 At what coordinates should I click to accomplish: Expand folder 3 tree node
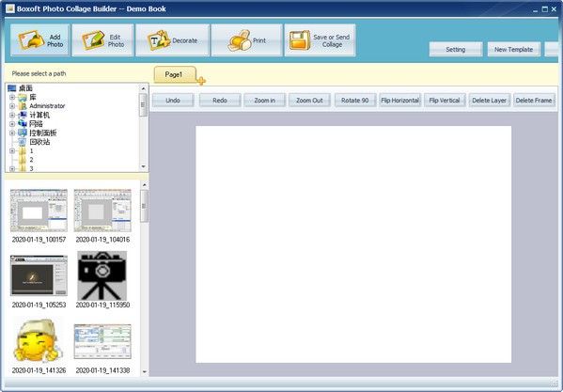click(x=12, y=168)
